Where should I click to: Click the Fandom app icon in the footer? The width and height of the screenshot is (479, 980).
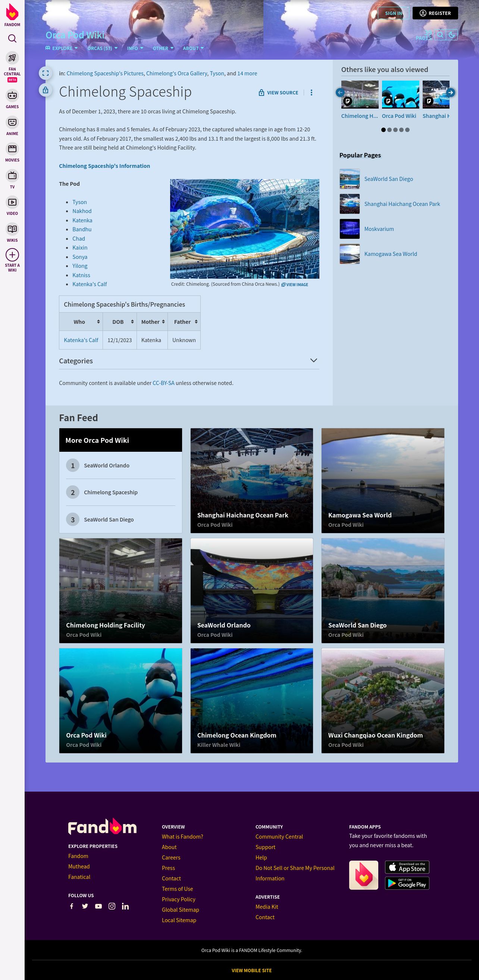pyautogui.click(x=364, y=875)
